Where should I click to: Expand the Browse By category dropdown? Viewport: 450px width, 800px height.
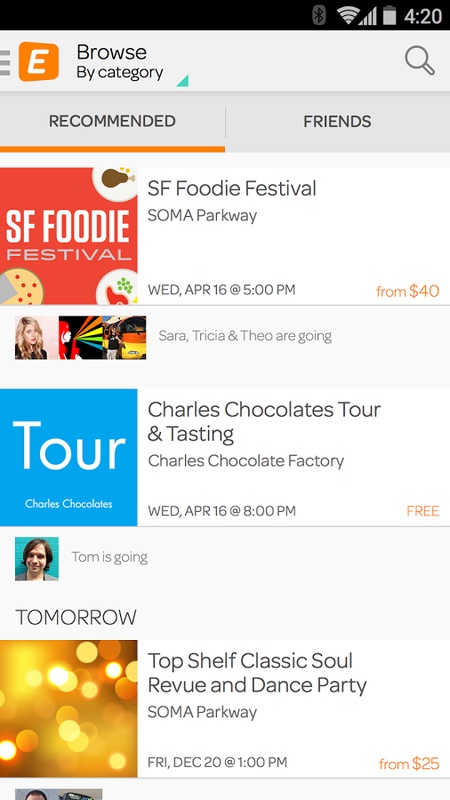click(120, 62)
